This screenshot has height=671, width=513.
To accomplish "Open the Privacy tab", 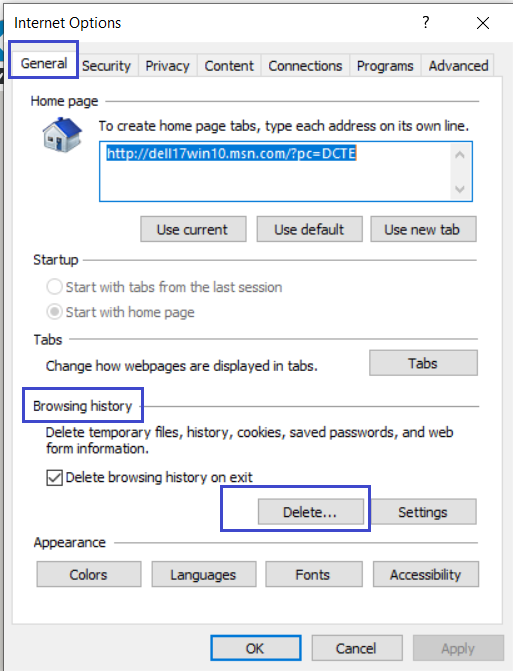I will click(x=167, y=66).
